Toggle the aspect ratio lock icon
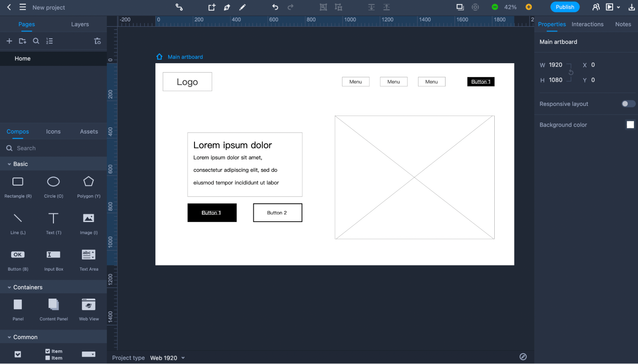The image size is (638, 364). (x=571, y=72)
